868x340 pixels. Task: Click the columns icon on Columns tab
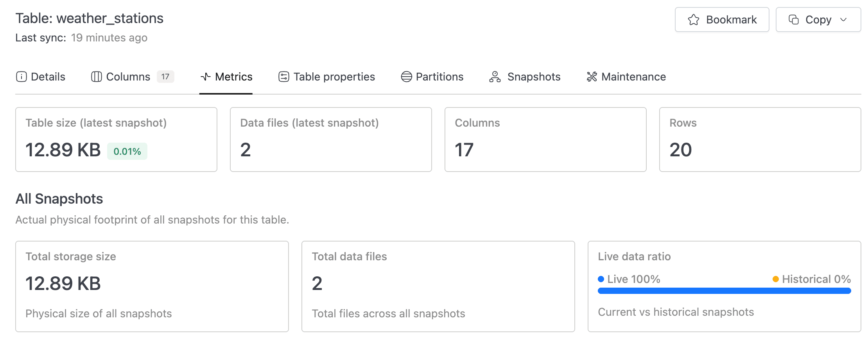96,77
